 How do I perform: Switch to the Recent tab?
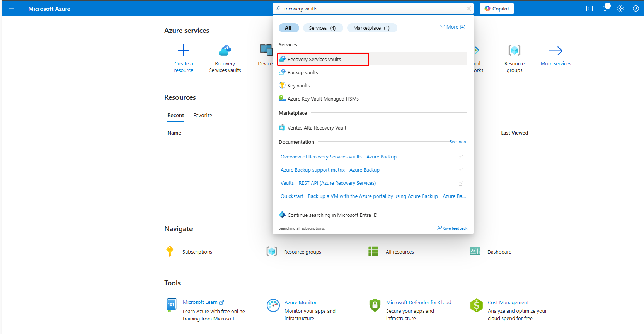point(175,115)
